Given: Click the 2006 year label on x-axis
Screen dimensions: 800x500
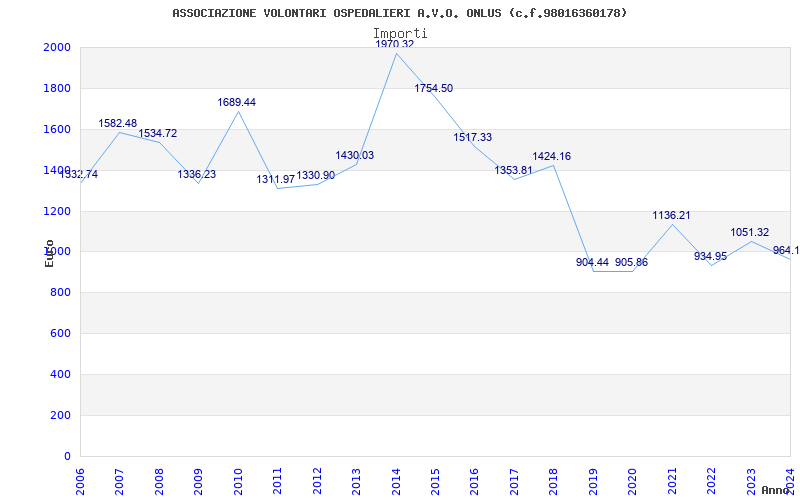Looking at the screenshot, I should point(80,482).
